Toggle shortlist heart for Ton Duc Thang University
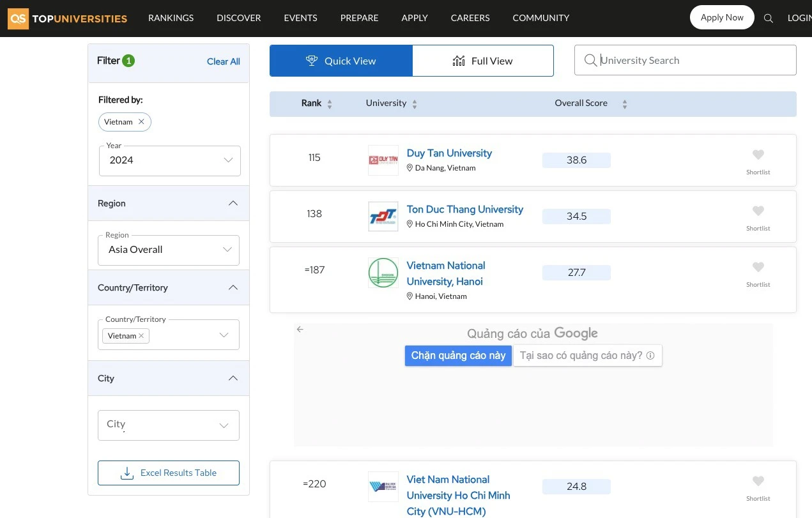812x518 pixels. [758, 211]
